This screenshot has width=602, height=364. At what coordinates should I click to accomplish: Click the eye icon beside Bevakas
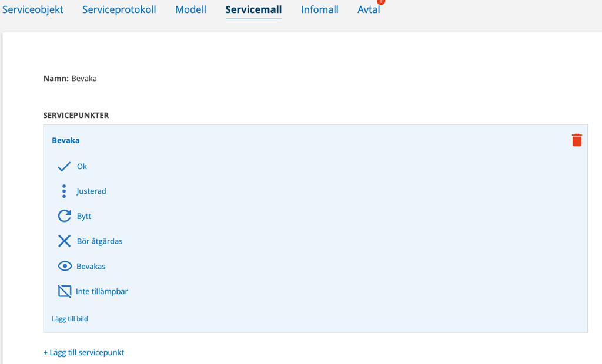pyautogui.click(x=64, y=267)
